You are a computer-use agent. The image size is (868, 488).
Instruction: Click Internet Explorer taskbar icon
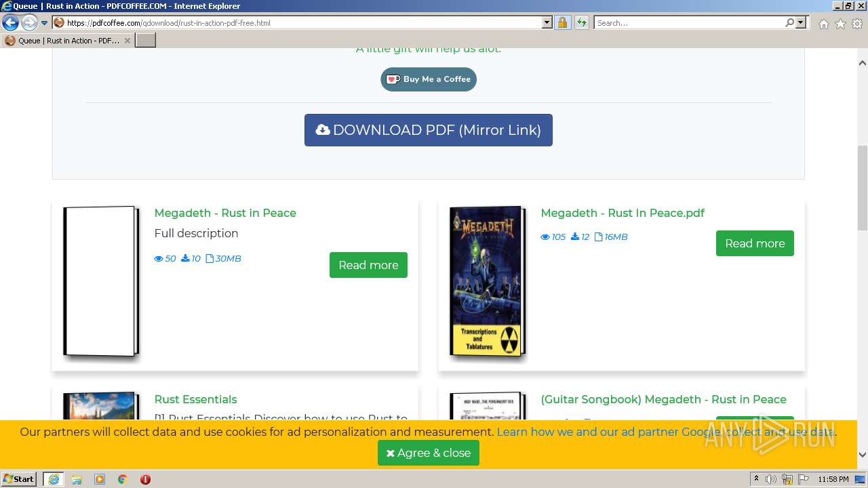[54, 479]
